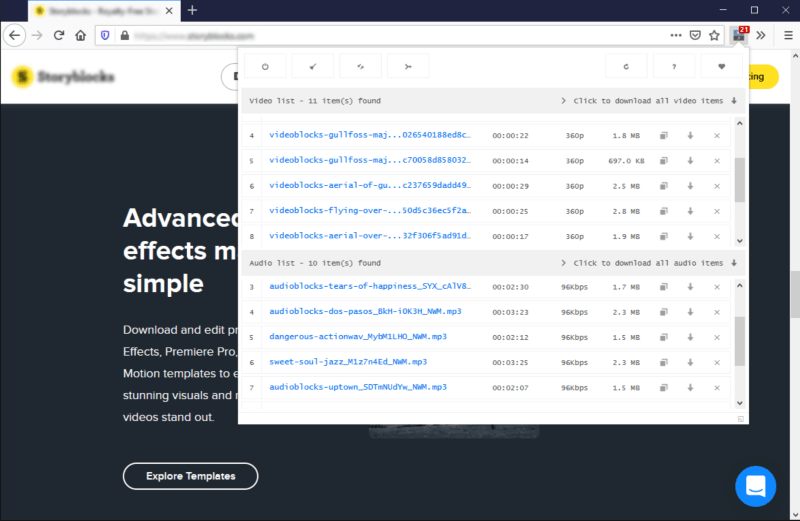Screen dimensions: 800x521
Task: Open the videoblocks-gullfoss 00:00:22 video link
Action: click(x=370, y=135)
